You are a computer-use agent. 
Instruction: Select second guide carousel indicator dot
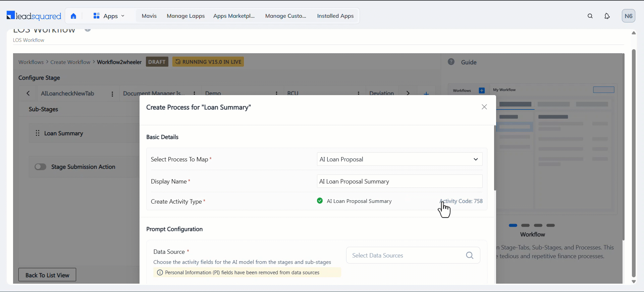point(526,225)
